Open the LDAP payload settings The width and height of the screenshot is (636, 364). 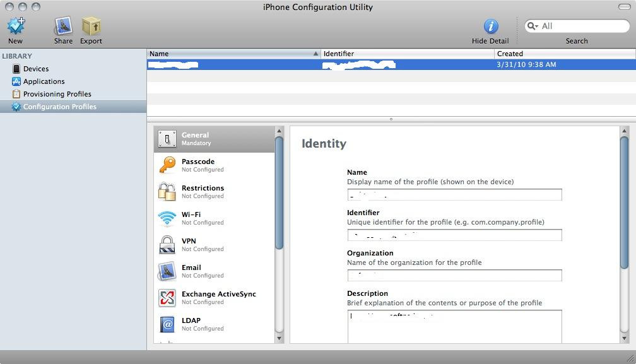[214, 324]
